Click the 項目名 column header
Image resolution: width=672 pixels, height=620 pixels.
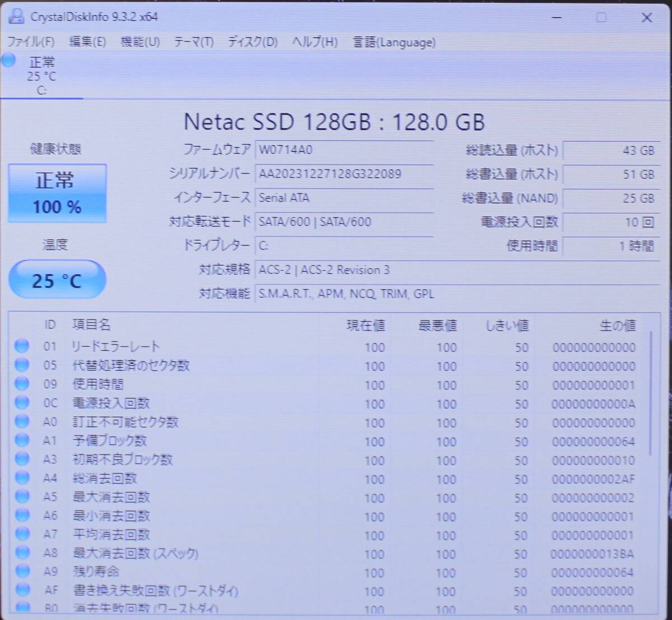pos(91,325)
